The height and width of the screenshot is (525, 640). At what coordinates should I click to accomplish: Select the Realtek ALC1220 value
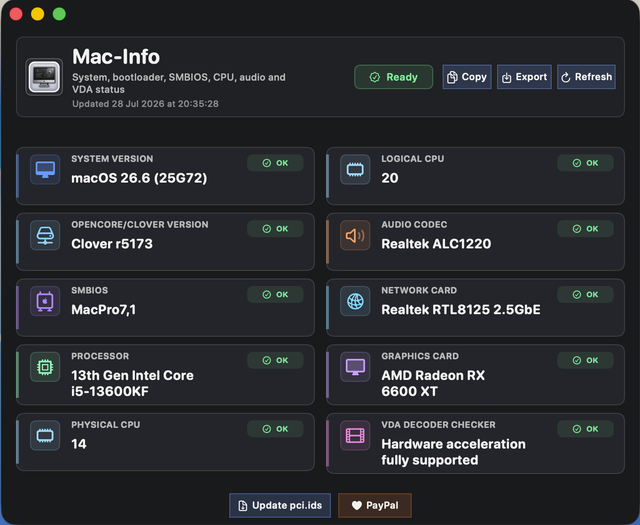[436, 244]
